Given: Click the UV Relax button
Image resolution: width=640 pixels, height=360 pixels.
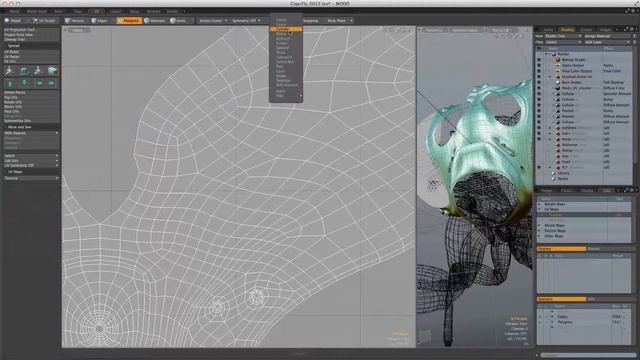Looking at the screenshot, I should (x=31, y=52).
